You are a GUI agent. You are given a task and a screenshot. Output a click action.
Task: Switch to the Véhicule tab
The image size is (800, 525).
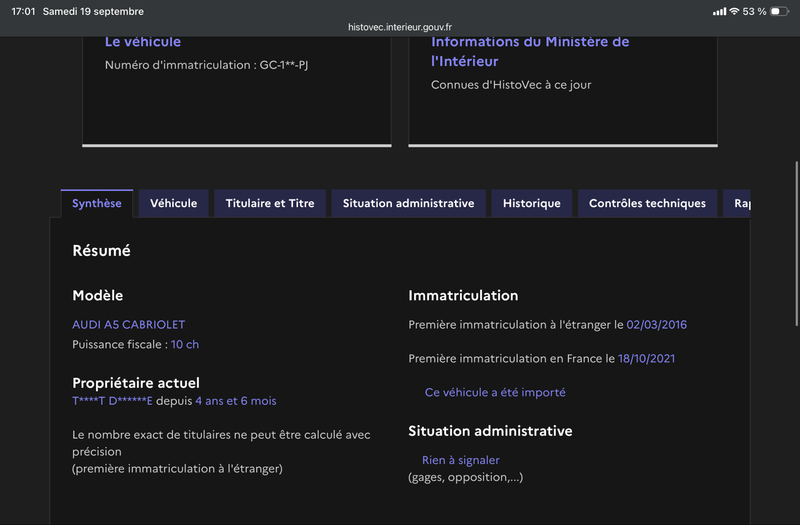173,204
